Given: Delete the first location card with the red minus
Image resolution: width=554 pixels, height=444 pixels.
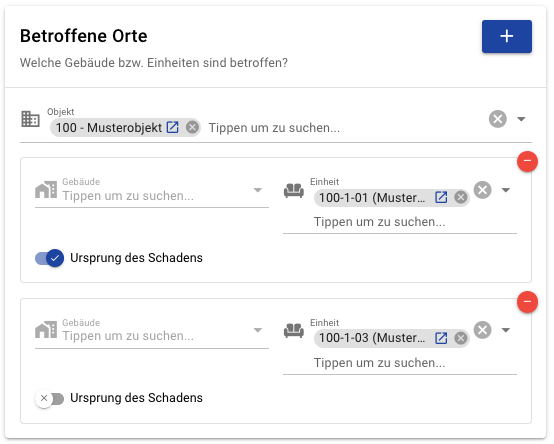Looking at the screenshot, I should point(527,161).
